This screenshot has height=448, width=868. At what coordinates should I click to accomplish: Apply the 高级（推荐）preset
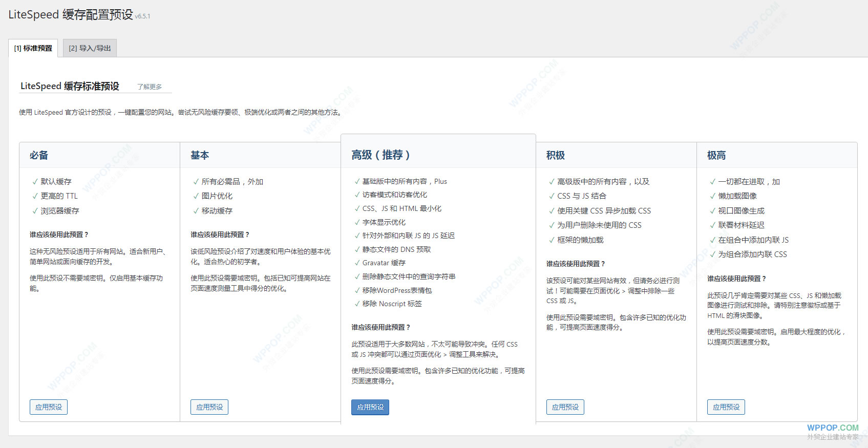pyautogui.click(x=370, y=407)
